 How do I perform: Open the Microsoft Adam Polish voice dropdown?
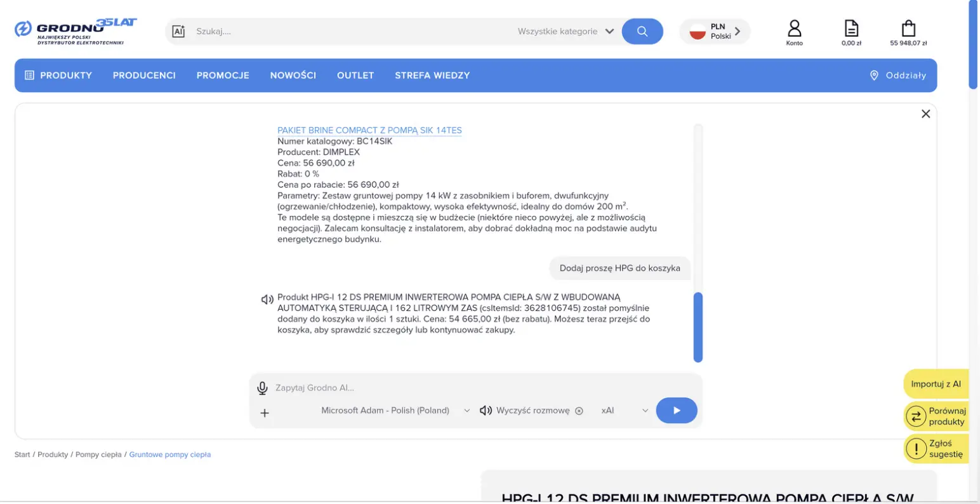click(x=395, y=411)
